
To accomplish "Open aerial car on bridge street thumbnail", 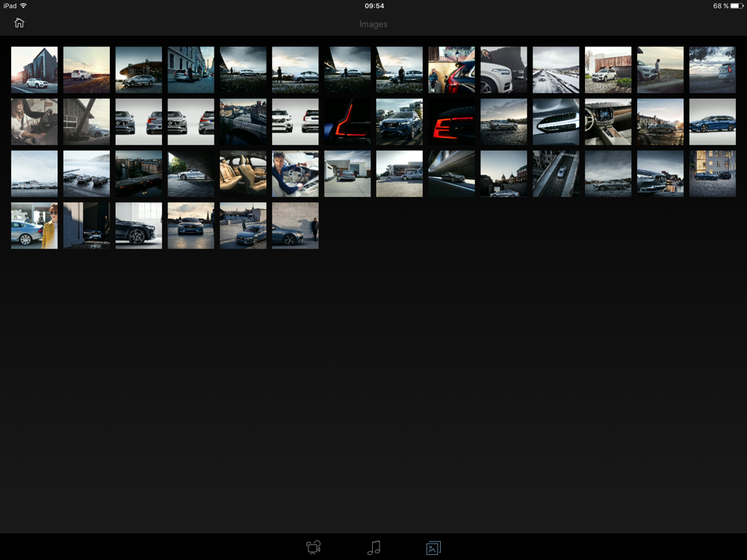I will 556,174.
